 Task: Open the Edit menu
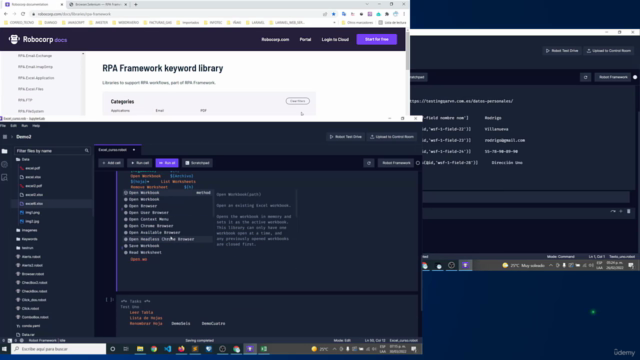[13, 126]
